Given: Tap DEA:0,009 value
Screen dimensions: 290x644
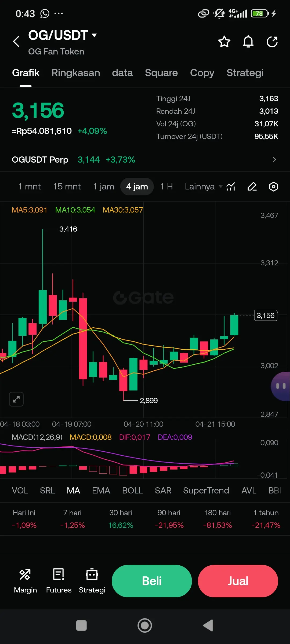Looking at the screenshot, I should pyautogui.click(x=175, y=437).
